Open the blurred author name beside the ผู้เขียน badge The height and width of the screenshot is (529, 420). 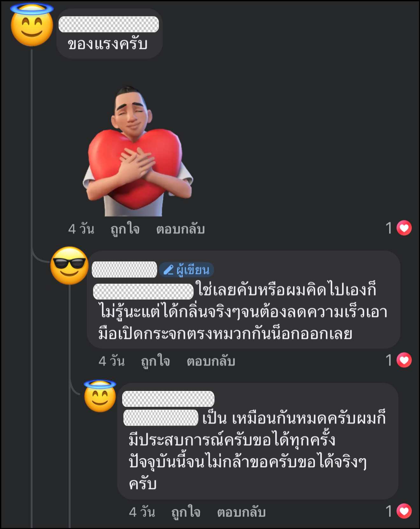(124, 269)
